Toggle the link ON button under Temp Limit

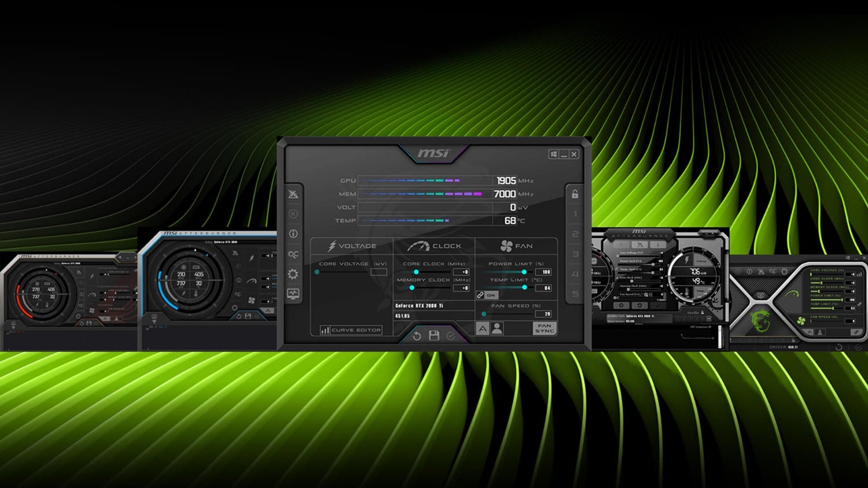(x=487, y=295)
